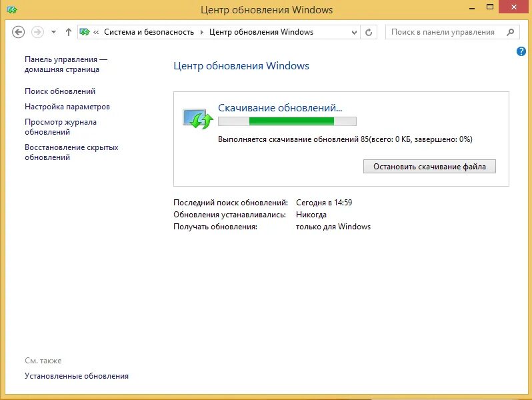Open Просмотр журнала обновлений
This screenshot has width=532, height=400.
coord(61,127)
